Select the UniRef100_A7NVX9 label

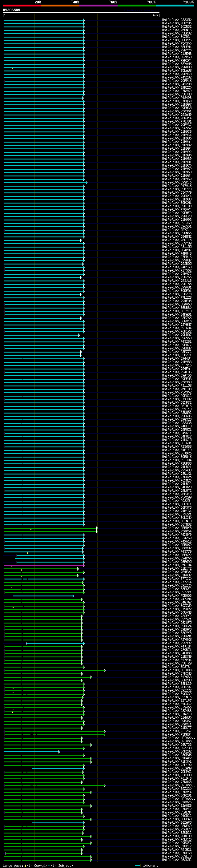coord(177,91)
